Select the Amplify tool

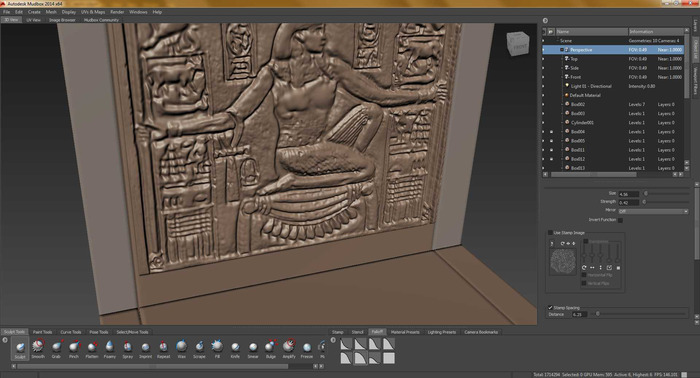pyautogui.click(x=289, y=349)
